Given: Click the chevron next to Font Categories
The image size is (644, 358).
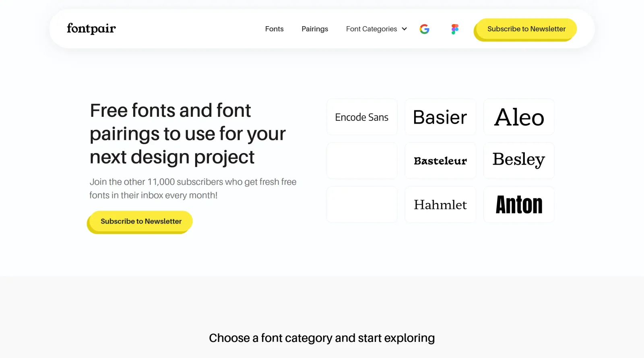Looking at the screenshot, I should pyautogui.click(x=404, y=29).
